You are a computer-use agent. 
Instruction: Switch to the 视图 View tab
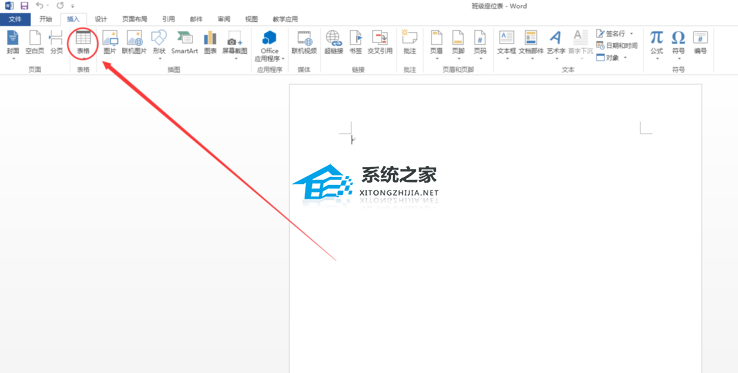pyautogui.click(x=252, y=19)
